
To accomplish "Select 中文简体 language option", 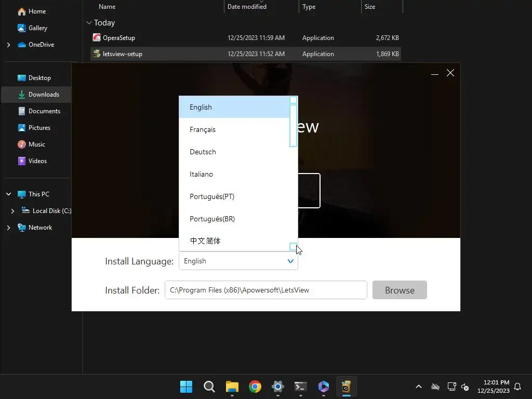I will (x=234, y=241).
